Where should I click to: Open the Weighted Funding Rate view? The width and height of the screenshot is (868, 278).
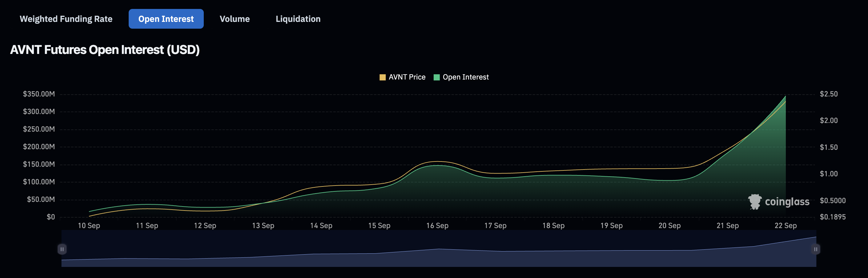(66, 18)
